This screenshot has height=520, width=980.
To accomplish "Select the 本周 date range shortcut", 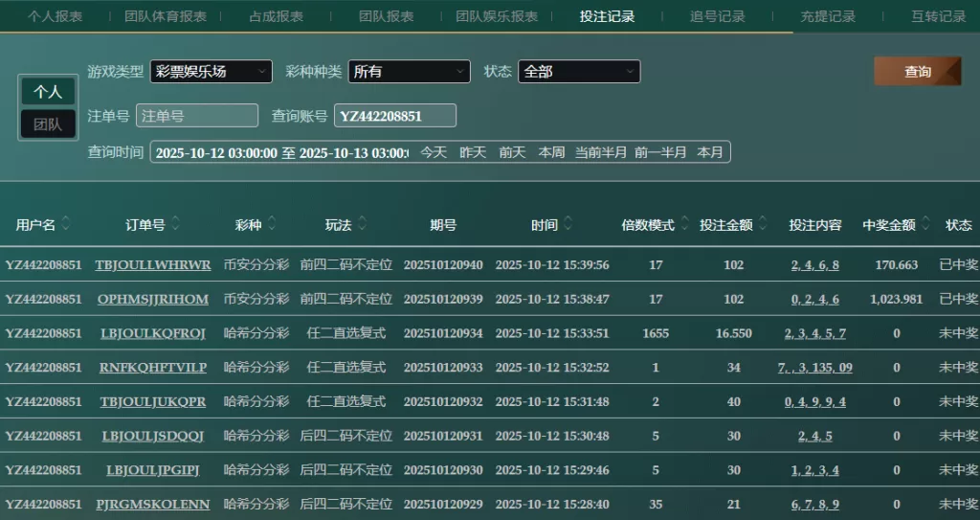I will [x=551, y=152].
